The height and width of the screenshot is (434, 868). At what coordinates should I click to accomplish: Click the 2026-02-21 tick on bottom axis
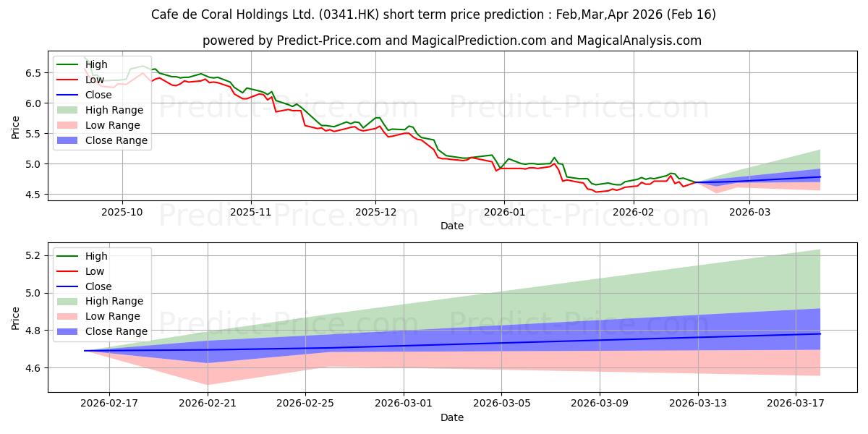tap(208, 404)
